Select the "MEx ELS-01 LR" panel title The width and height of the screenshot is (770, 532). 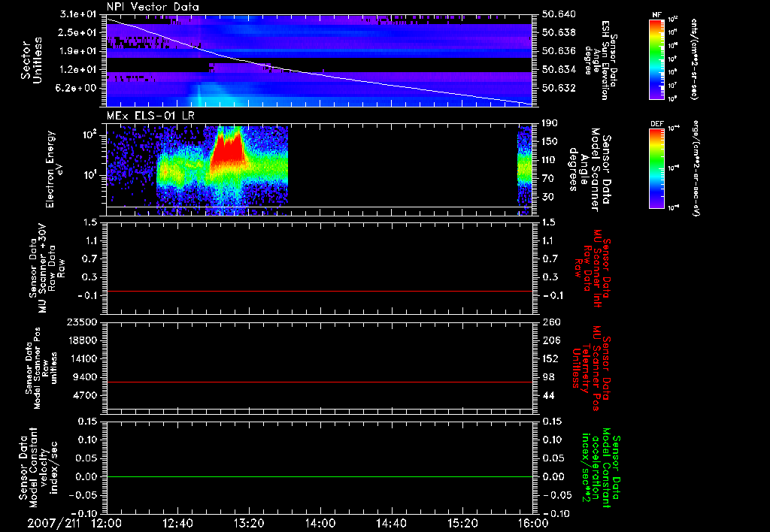click(x=150, y=116)
